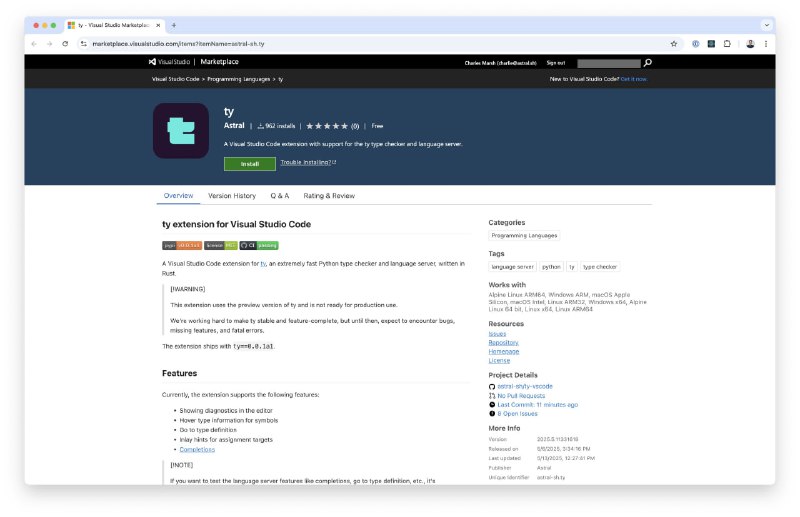Open the Issues resource link
This screenshot has height=517, width=800.
497,334
